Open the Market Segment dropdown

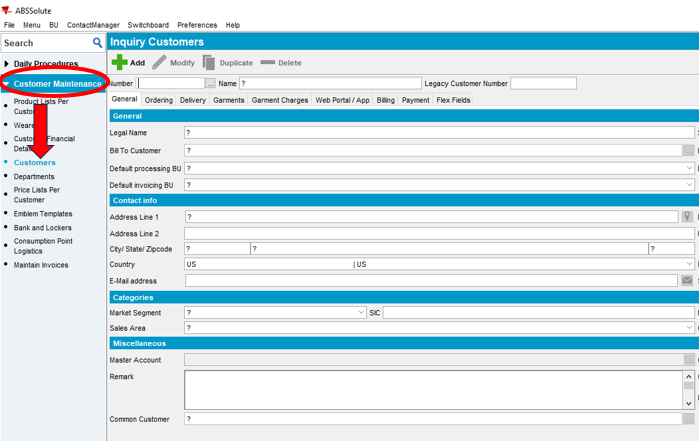(x=360, y=313)
